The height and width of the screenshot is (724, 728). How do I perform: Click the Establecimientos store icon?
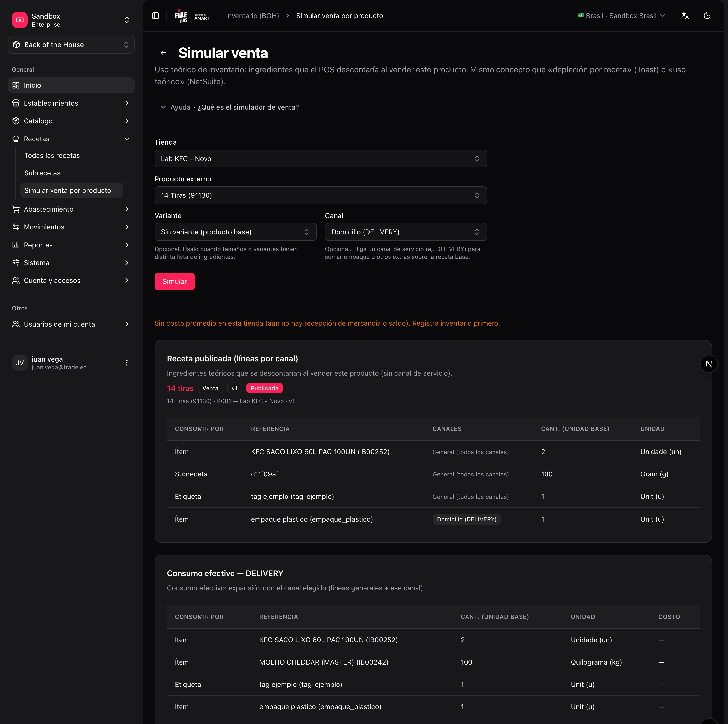[x=16, y=103]
